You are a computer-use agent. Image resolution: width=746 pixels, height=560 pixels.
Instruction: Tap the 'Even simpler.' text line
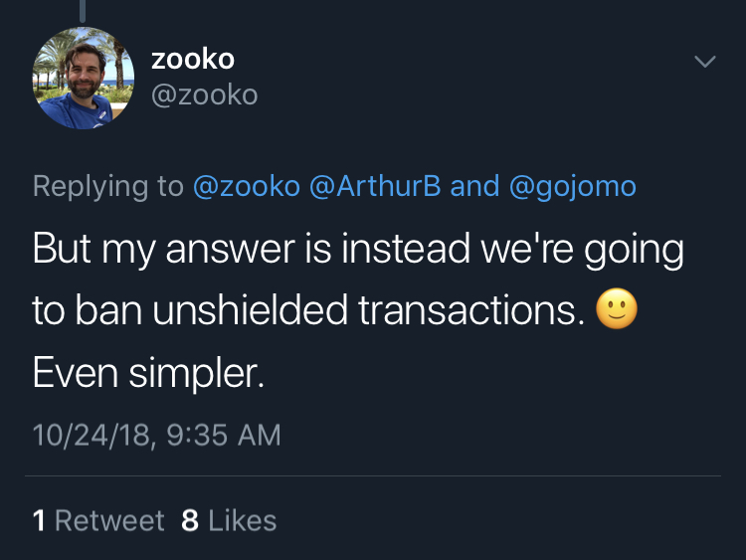[148, 373]
